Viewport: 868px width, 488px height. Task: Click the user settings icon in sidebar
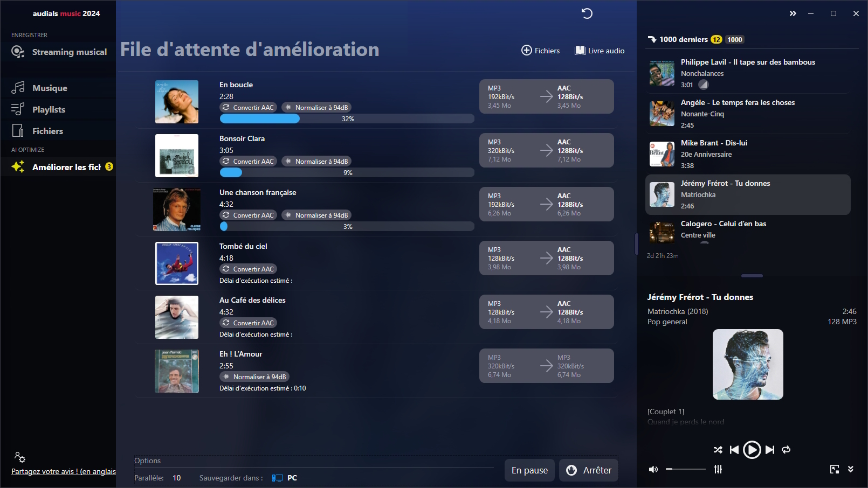pyautogui.click(x=20, y=457)
